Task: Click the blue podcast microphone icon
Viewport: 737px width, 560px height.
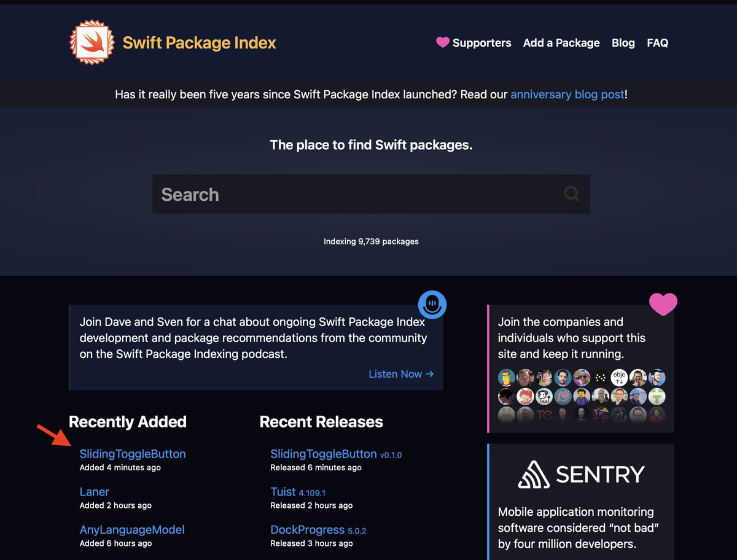Action: pos(432,305)
